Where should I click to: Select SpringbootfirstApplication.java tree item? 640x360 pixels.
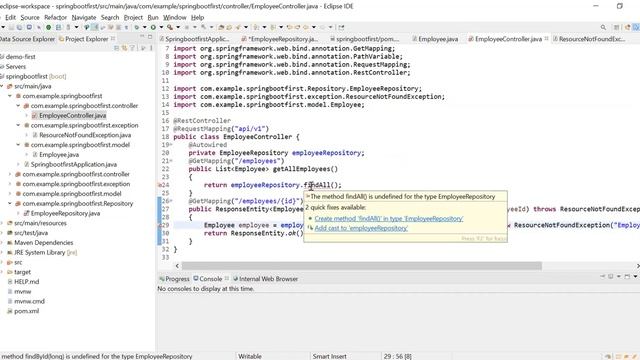[x=73, y=164]
